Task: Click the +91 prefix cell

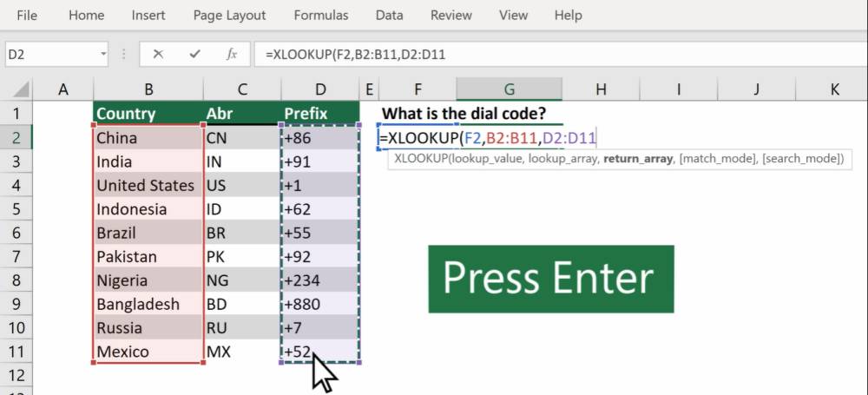Action: [x=320, y=161]
